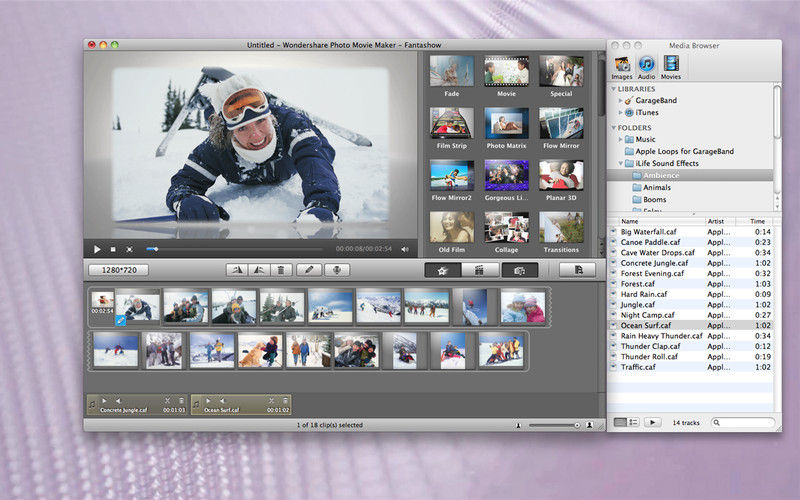800x500 pixels.
Task: Delete the Ocean Surf.caf audio clip
Action: tap(286, 401)
